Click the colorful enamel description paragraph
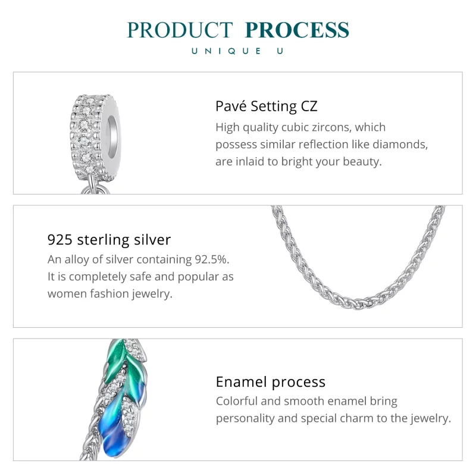Screen dimensions: 476x476 333,410
